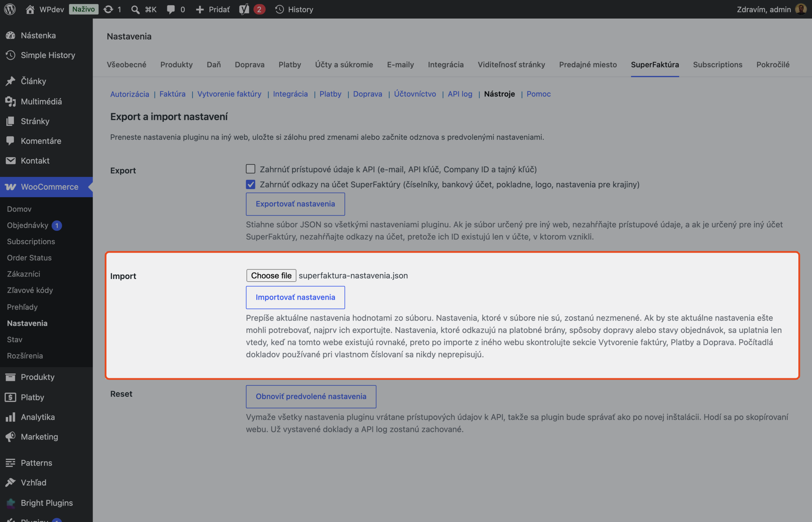Click Obnoviť predvolené nastavenia button

click(311, 396)
